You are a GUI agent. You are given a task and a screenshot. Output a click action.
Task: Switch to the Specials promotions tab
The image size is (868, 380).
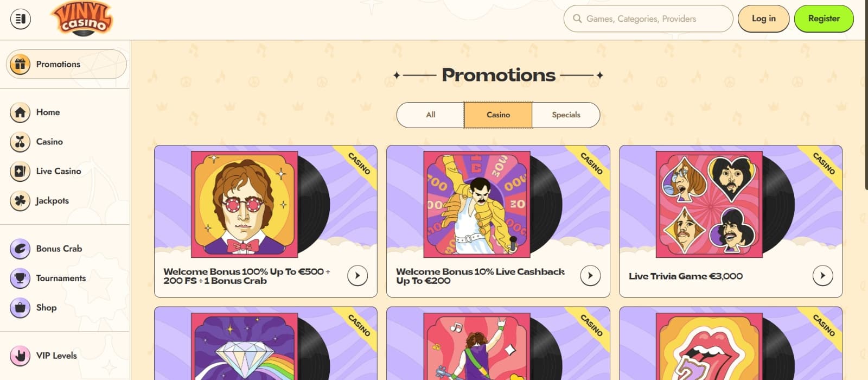pyautogui.click(x=566, y=115)
